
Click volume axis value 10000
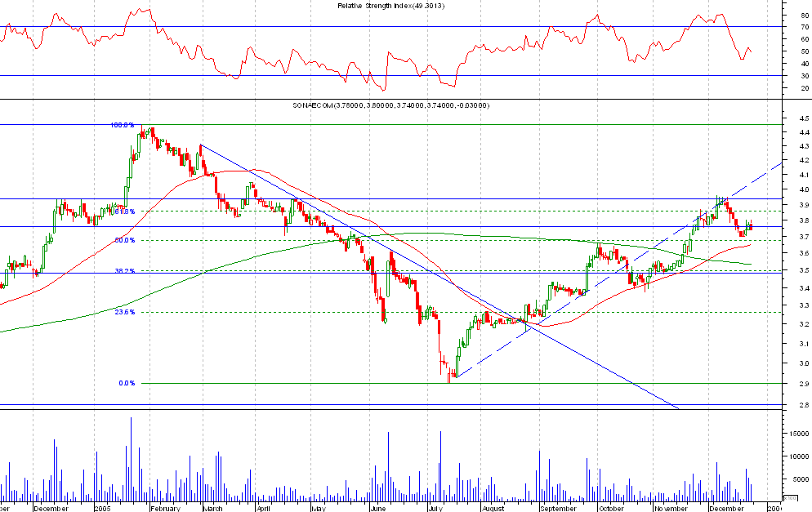click(x=800, y=456)
